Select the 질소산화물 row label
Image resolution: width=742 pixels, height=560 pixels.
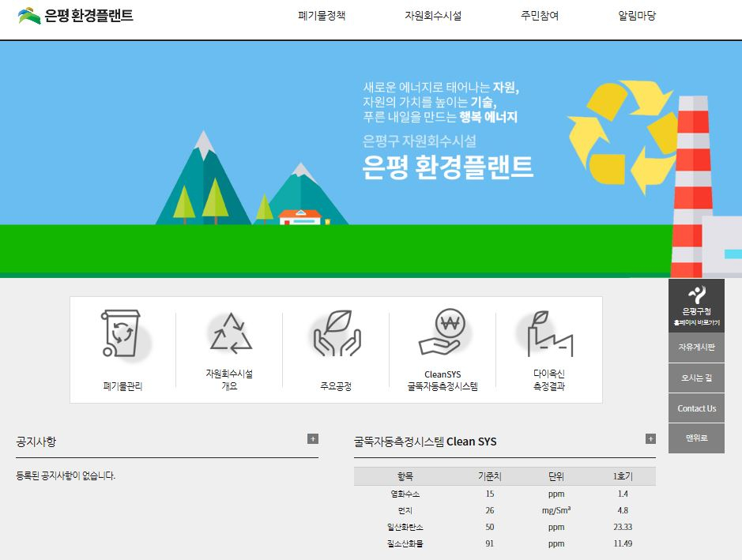[x=405, y=544]
